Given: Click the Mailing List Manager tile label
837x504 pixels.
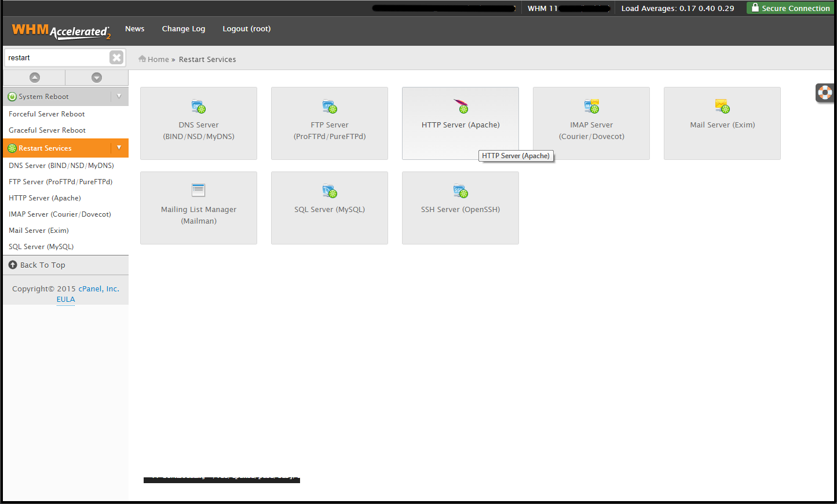Looking at the screenshot, I should (x=199, y=216).
